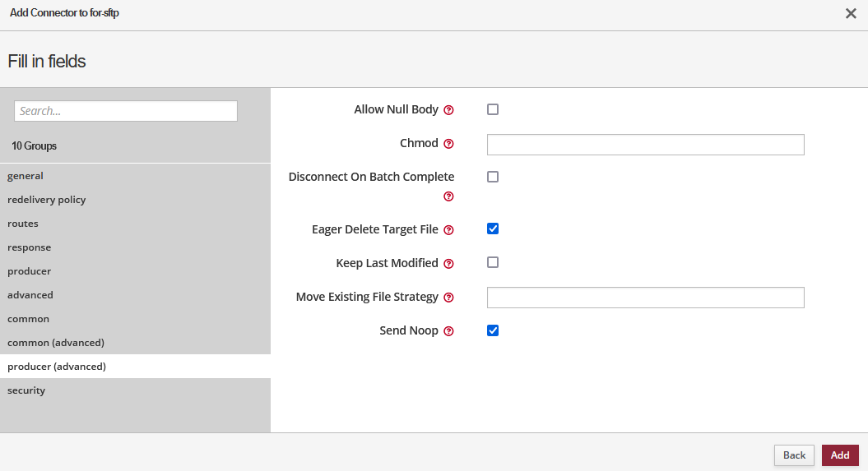Open the redelivery policy group

click(47, 200)
